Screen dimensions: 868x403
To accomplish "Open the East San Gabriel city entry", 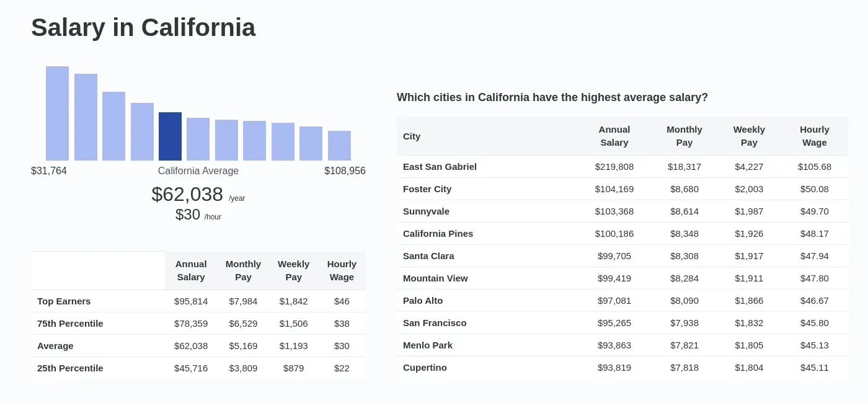I will 440,167.
